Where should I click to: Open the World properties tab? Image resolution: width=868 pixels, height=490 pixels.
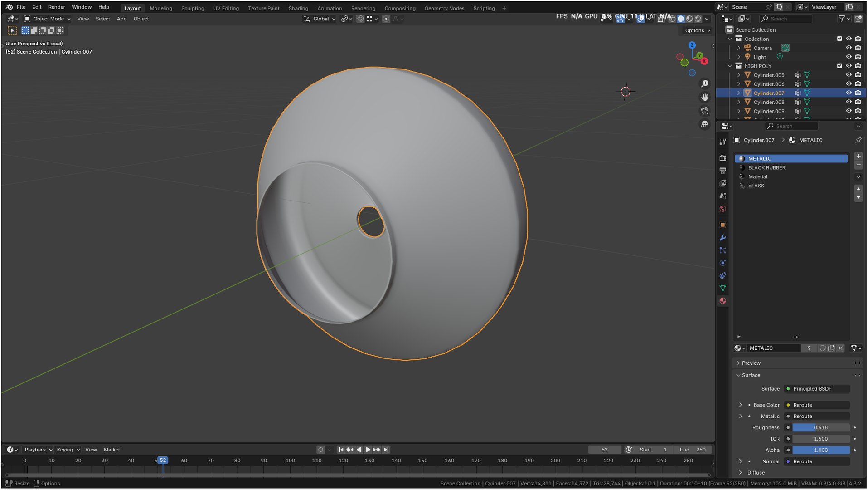pos(723,209)
